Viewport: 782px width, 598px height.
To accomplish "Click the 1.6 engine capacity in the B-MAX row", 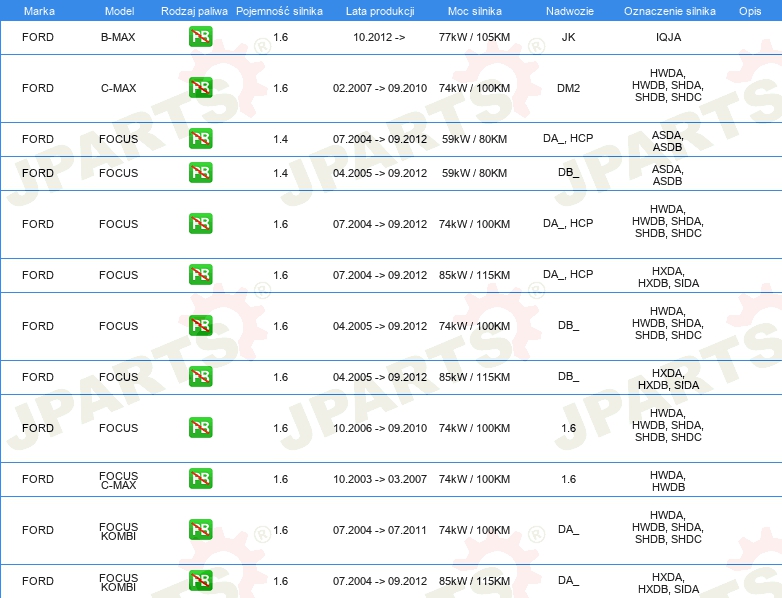I will point(280,37).
